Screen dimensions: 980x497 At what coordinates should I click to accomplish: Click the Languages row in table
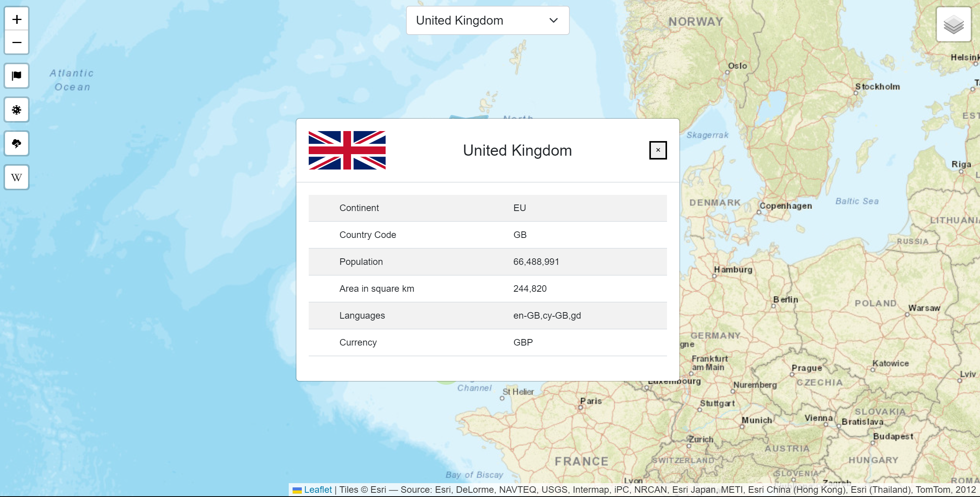487,316
